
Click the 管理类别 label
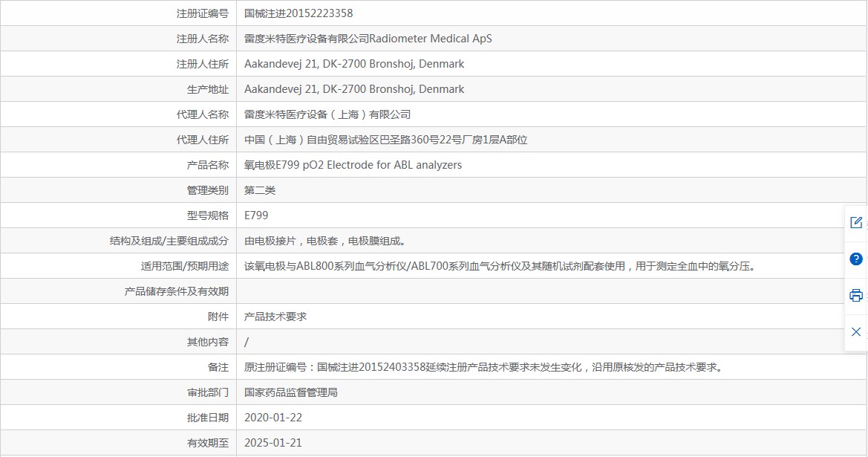[x=208, y=190]
